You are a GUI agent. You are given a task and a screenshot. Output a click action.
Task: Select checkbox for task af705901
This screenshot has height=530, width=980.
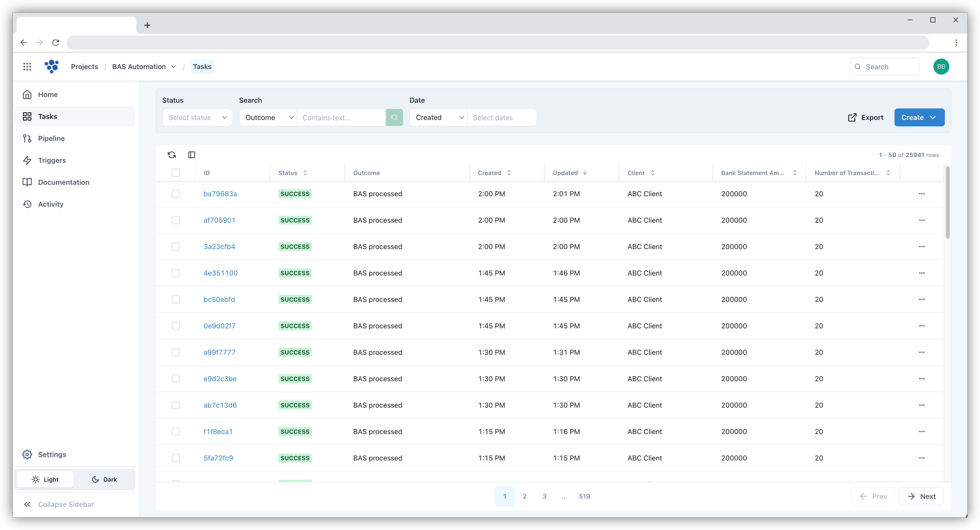[175, 220]
